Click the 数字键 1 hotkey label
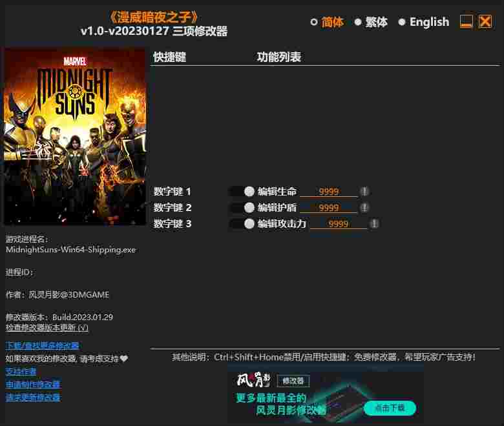 [173, 192]
